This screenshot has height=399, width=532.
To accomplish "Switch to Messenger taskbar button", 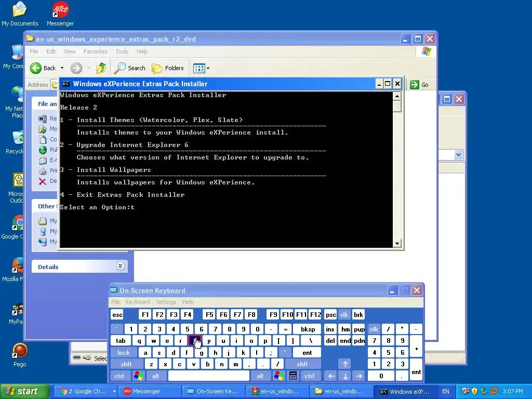I will [150, 392].
